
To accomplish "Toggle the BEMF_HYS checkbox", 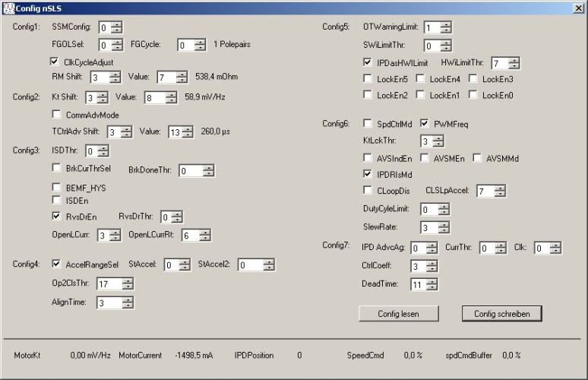I will (57, 186).
